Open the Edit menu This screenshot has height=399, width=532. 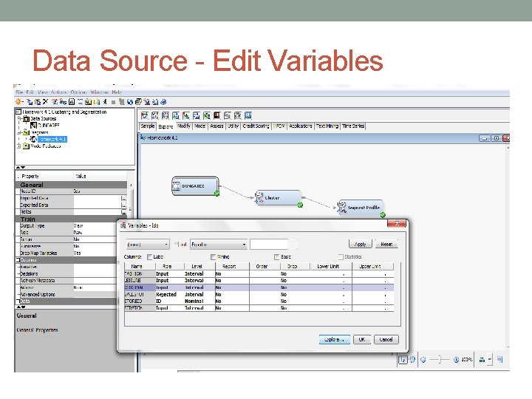tap(30, 92)
